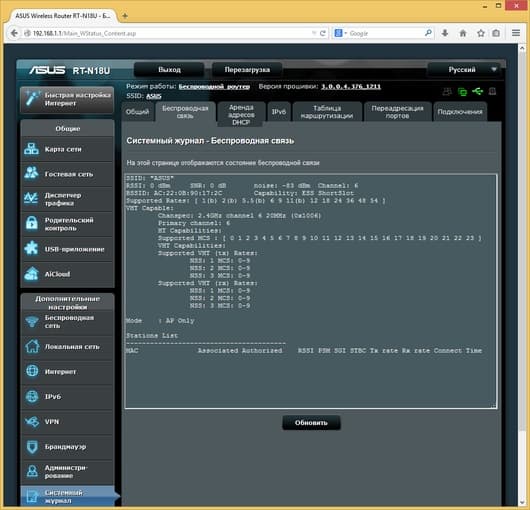Viewport: 530px width, 510px height.
Task: Click the firmware version 3.0.0.4.376_1211 link
Action: (351, 87)
